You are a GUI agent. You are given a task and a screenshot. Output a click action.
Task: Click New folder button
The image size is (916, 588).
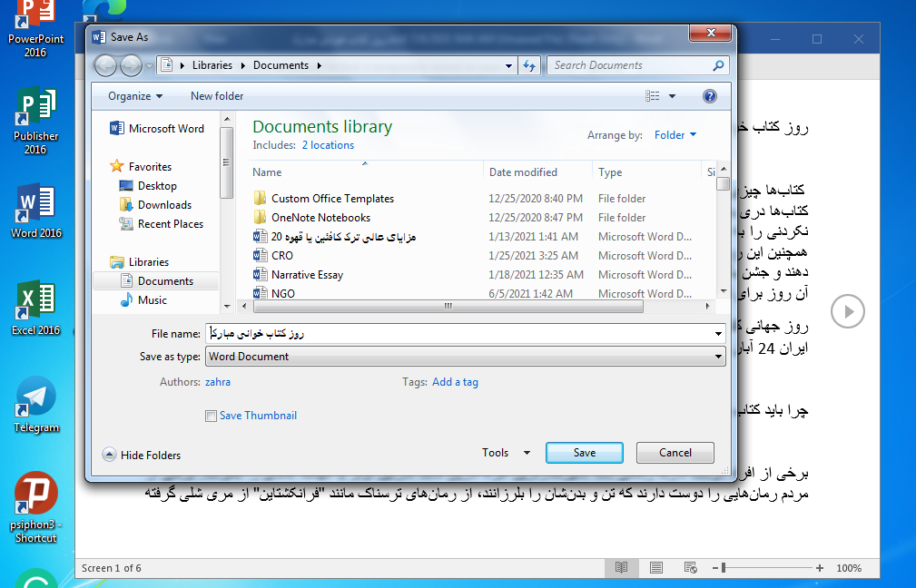(217, 96)
